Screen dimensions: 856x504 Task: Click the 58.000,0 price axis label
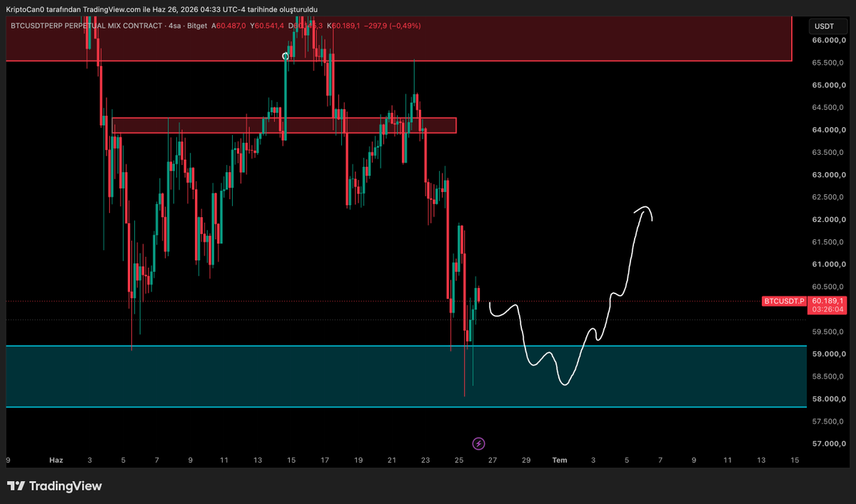coord(829,399)
